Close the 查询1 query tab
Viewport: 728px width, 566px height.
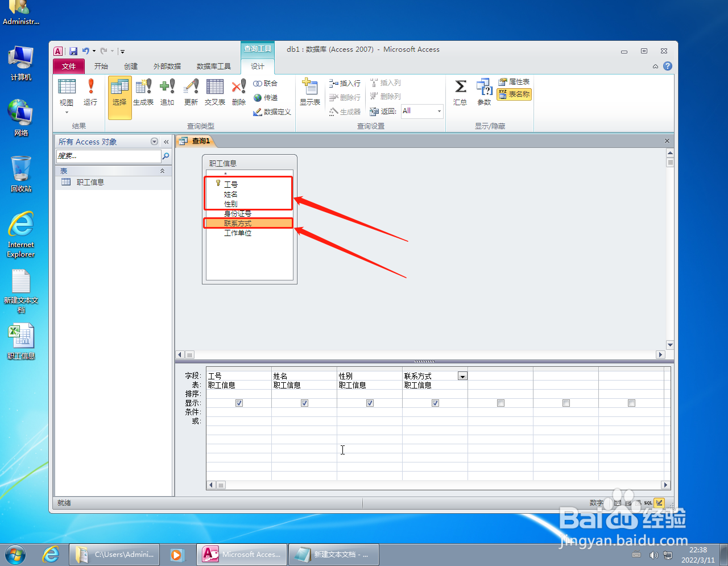pyautogui.click(x=667, y=141)
